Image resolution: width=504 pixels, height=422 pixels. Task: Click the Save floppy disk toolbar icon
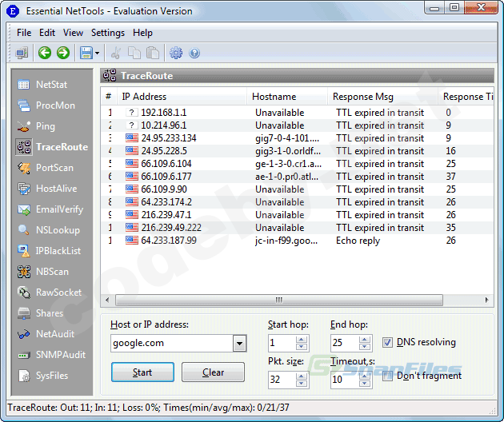86,53
